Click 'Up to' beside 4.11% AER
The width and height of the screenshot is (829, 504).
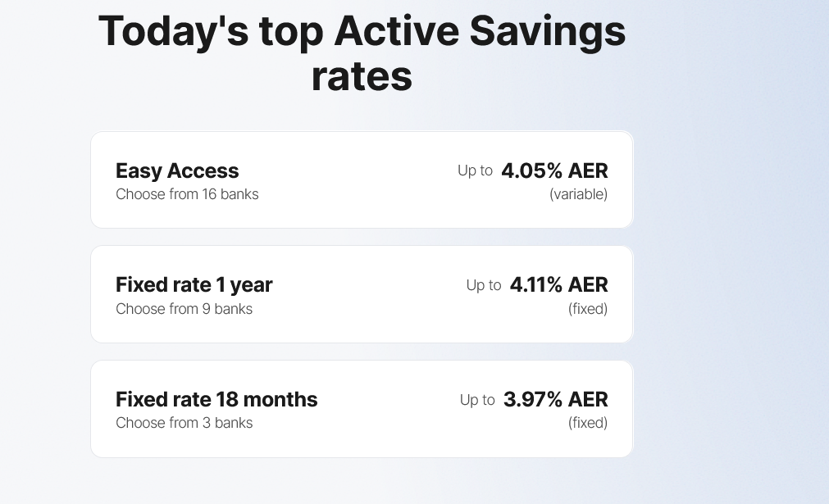coord(484,285)
